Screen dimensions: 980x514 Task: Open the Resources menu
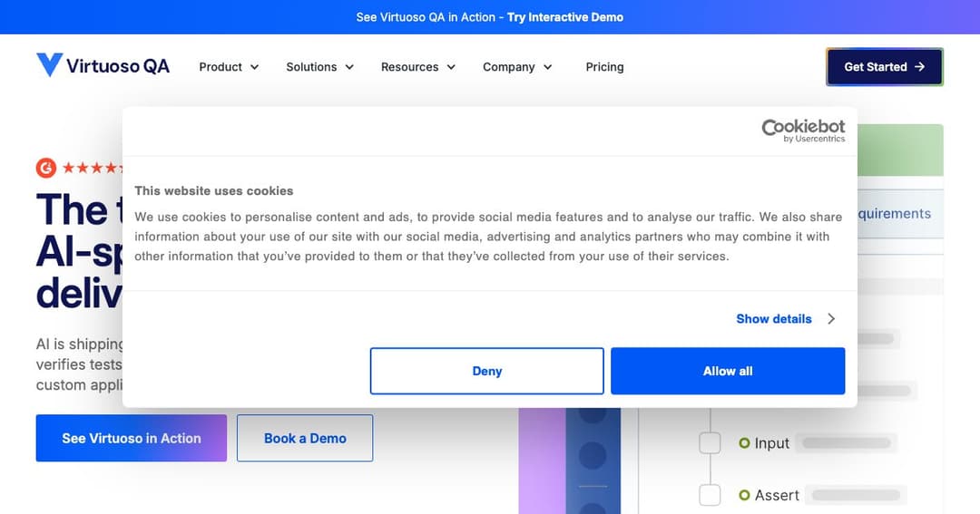click(x=418, y=67)
